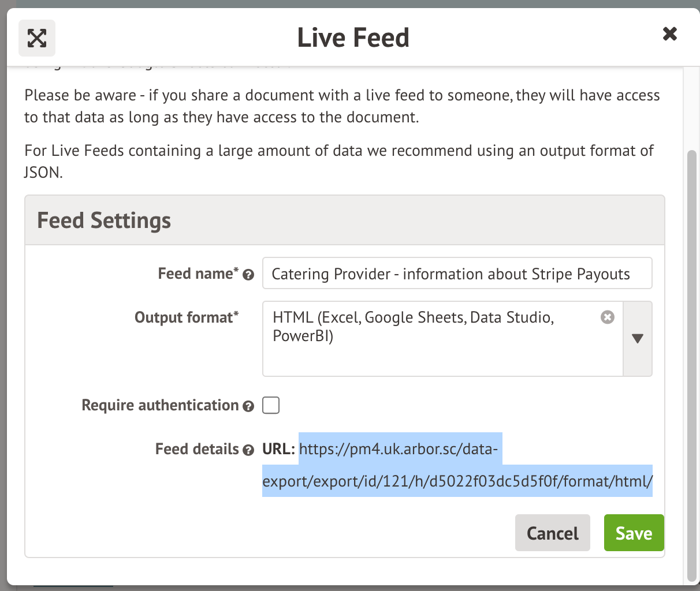Show help for Feed details
Viewport: 700px width, 591px height.
248,450
